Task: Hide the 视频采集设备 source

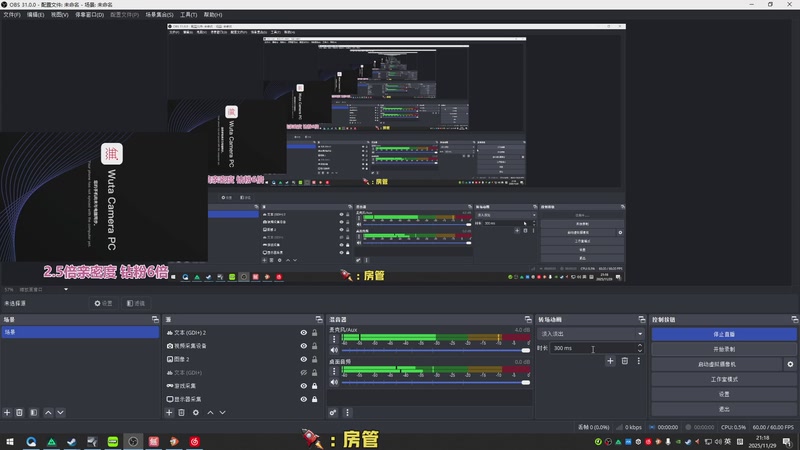Action: point(304,346)
